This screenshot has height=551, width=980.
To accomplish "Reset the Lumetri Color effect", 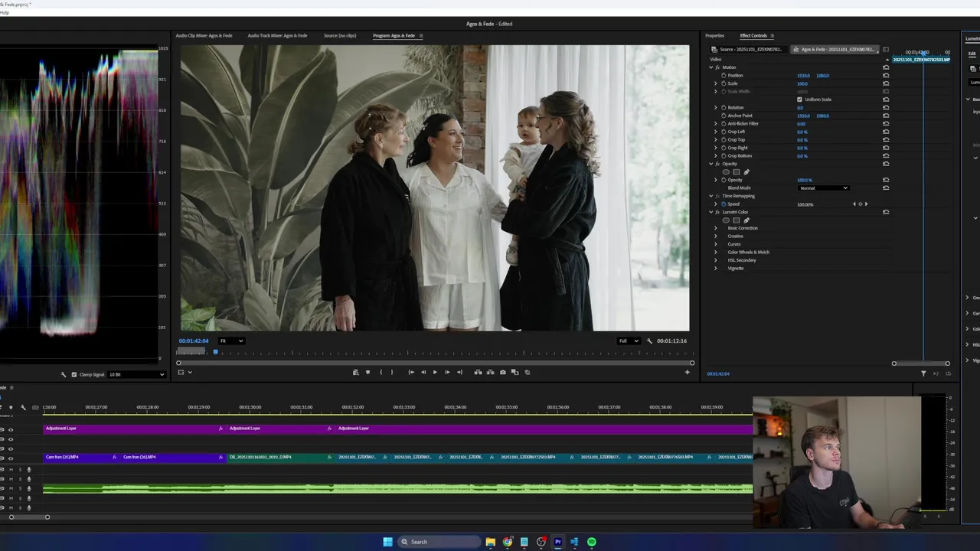I will pyautogui.click(x=886, y=212).
